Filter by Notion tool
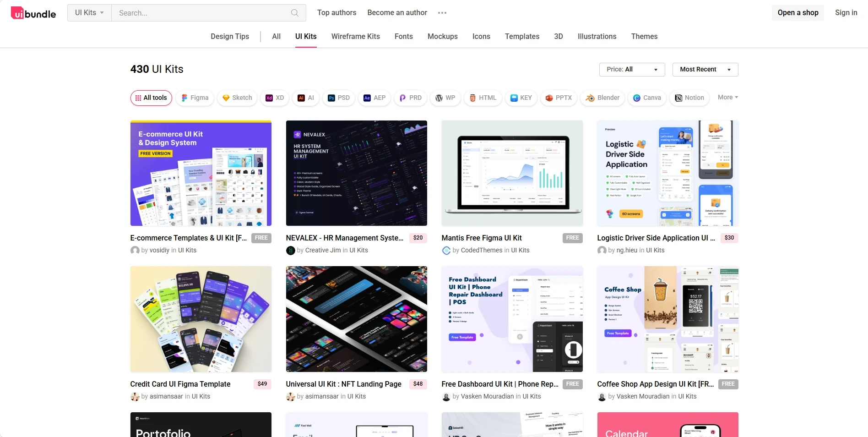 [x=689, y=98]
